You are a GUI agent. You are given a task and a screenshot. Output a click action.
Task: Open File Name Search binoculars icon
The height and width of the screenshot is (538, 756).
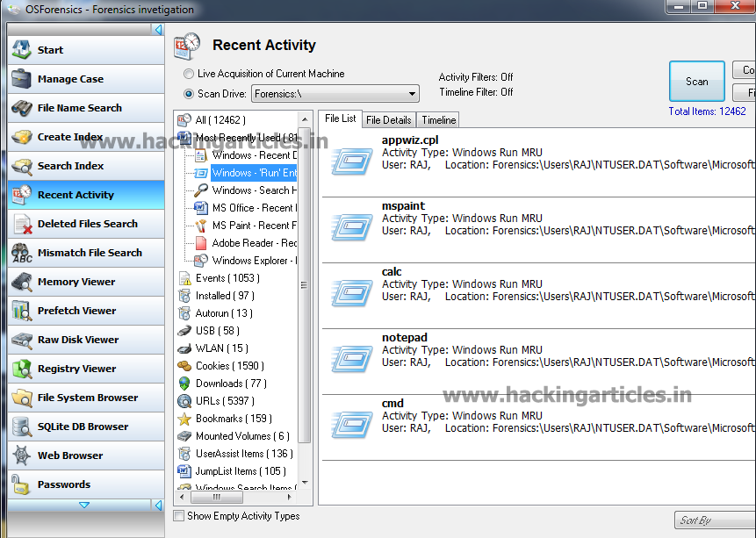[x=22, y=108]
